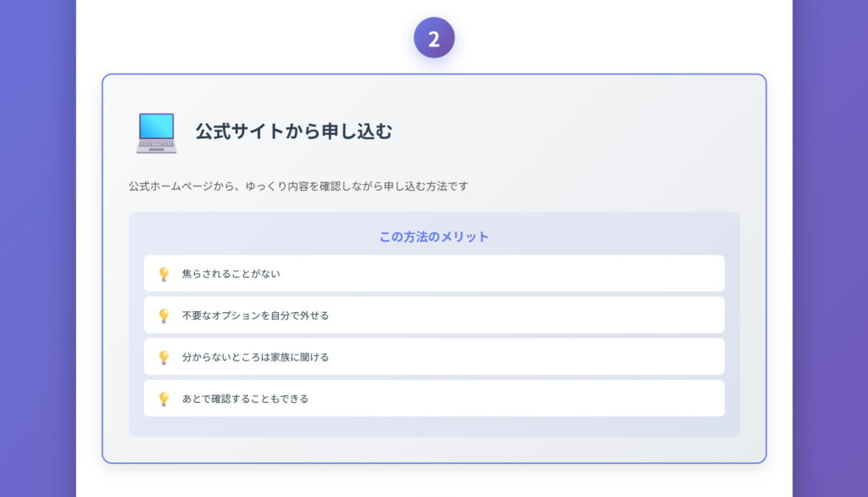Click the description sentence starting with 公式ホームページから

coord(298,186)
